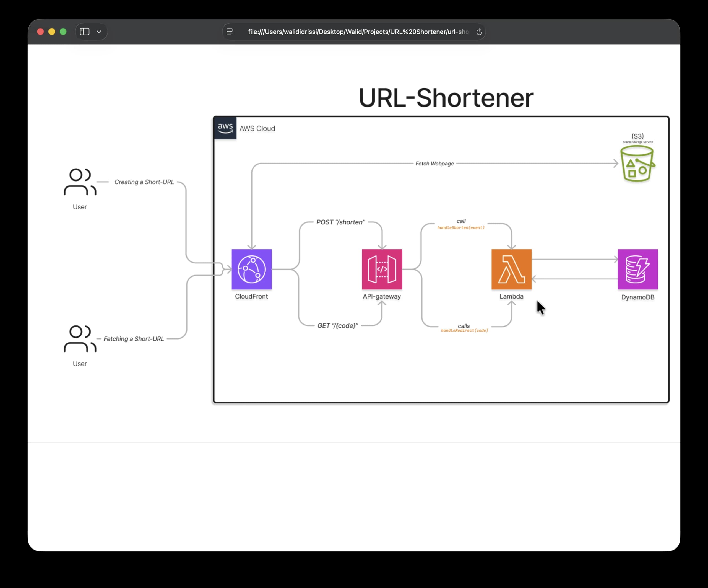Click the green fullscreen window button
Viewport: 708px width, 588px height.
coord(63,32)
